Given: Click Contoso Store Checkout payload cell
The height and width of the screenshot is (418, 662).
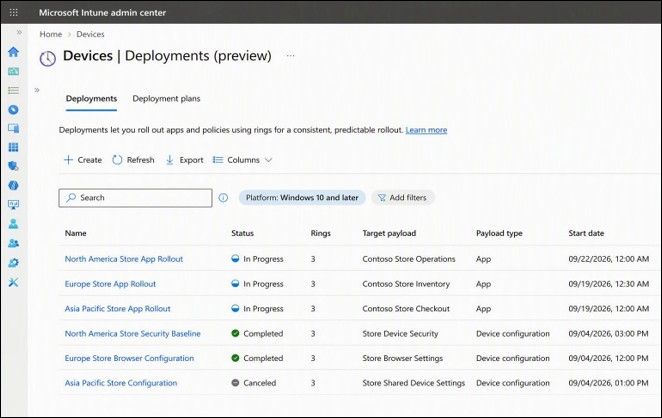Looking at the screenshot, I should pos(406,309).
